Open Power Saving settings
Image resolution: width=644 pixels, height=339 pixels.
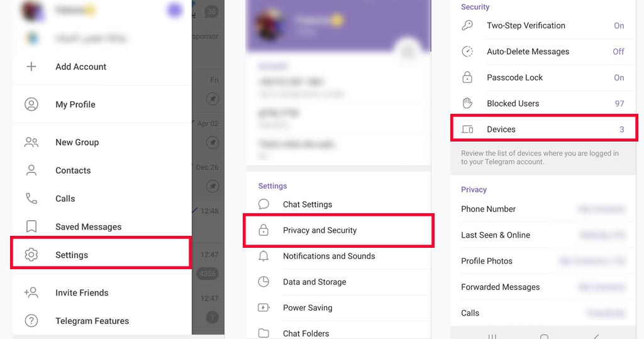point(338,308)
